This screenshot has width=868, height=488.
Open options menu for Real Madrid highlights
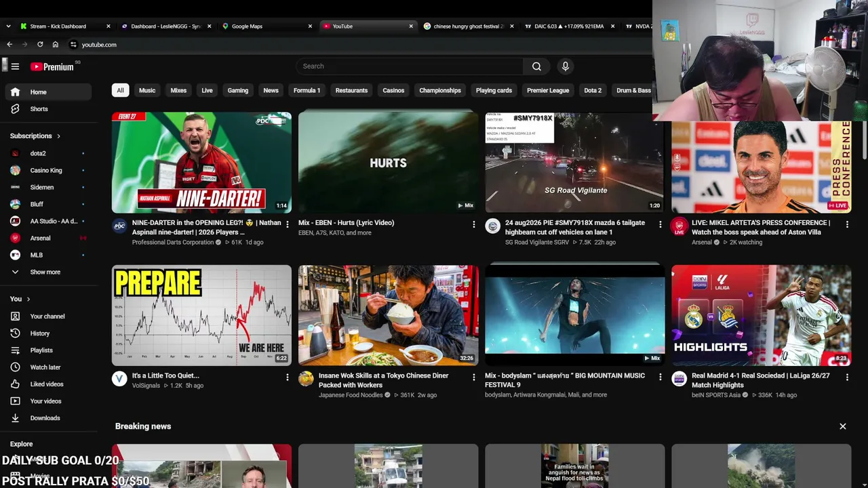coord(847,377)
